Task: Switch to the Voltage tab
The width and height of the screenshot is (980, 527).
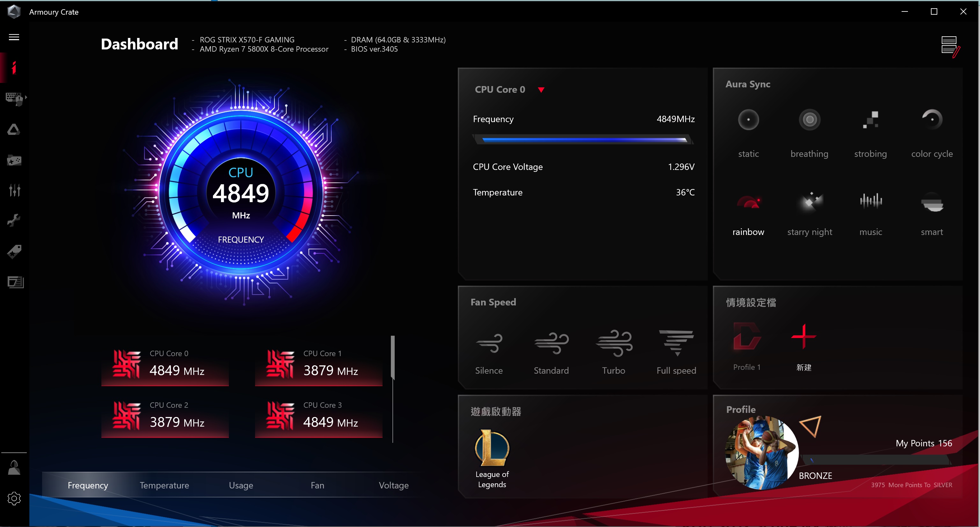Action: click(x=393, y=485)
